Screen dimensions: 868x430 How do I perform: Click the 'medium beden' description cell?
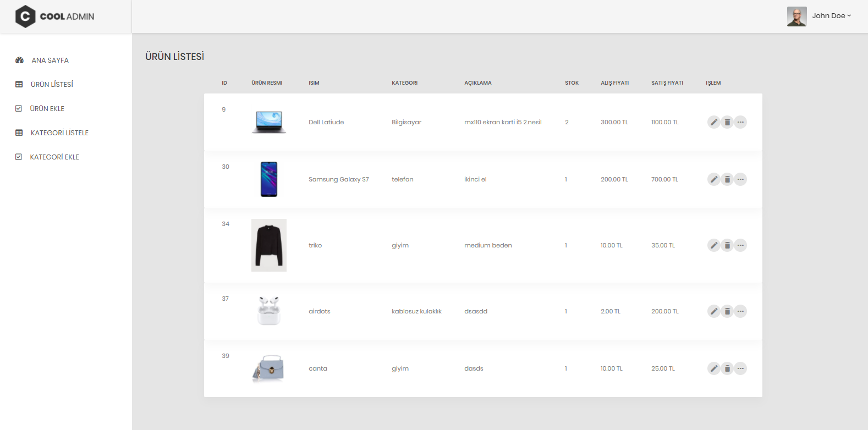(488, 245)
